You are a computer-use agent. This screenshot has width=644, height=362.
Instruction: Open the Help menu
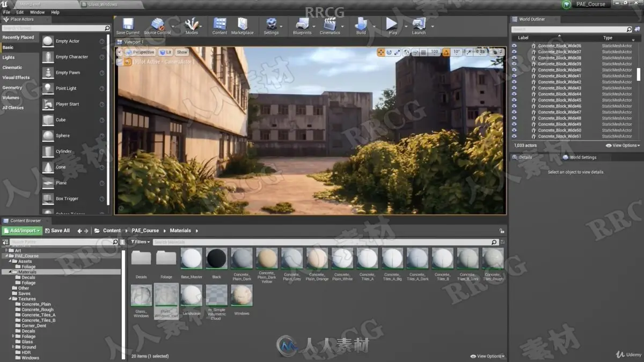pyautogui.click(x=55, y=12)
